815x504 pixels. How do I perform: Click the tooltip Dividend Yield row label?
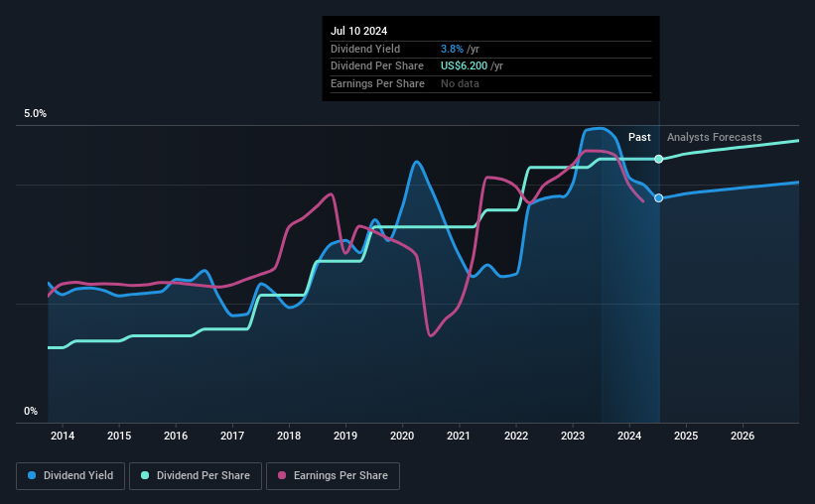pyautogui.click(x=365, y=49)
